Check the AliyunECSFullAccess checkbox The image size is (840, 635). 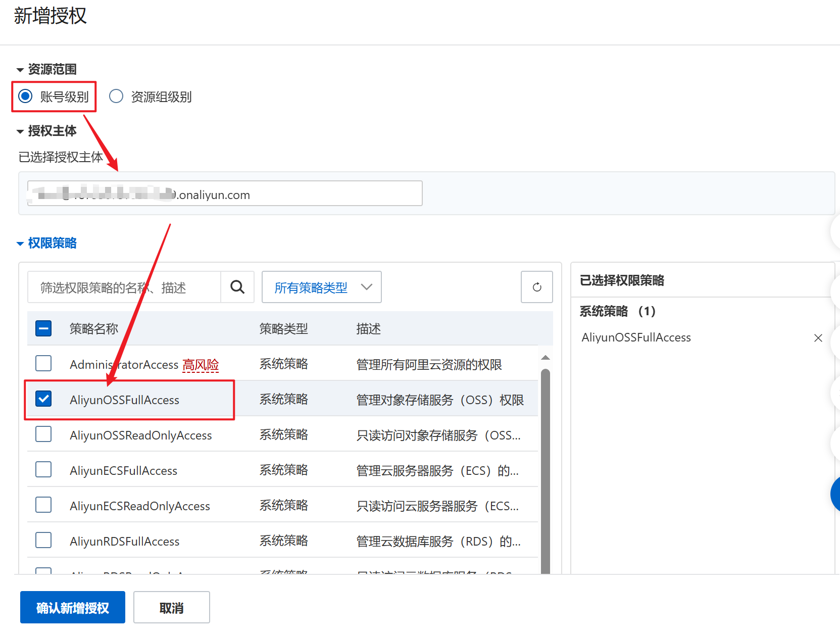pyautogui.click(x=43, y=469)
